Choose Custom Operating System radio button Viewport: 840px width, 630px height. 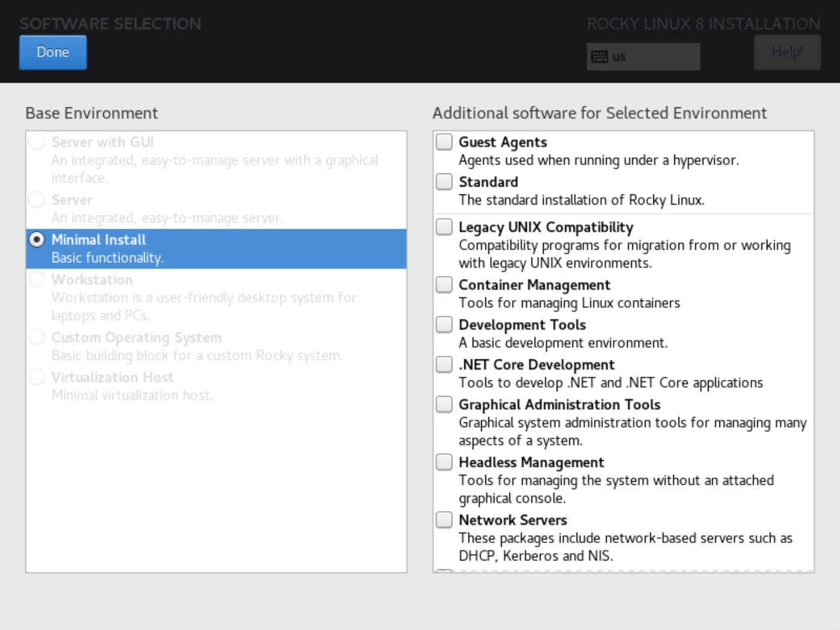37,337
